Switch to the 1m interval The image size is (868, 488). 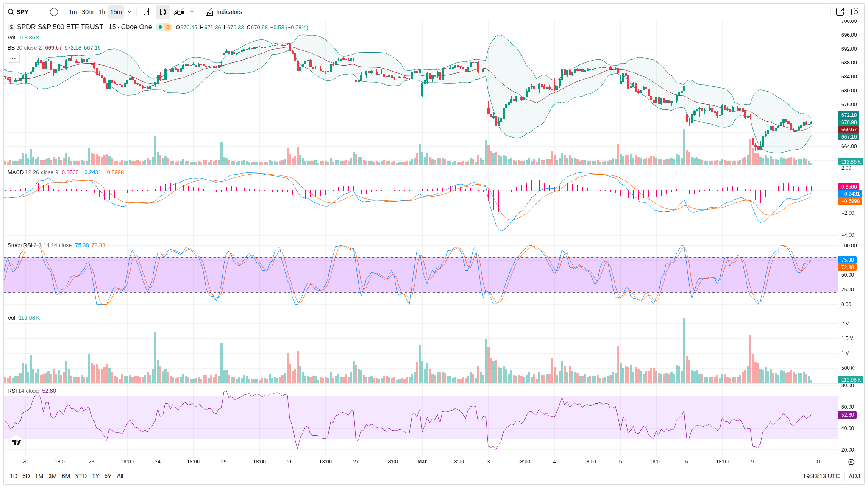pos(73,12)
